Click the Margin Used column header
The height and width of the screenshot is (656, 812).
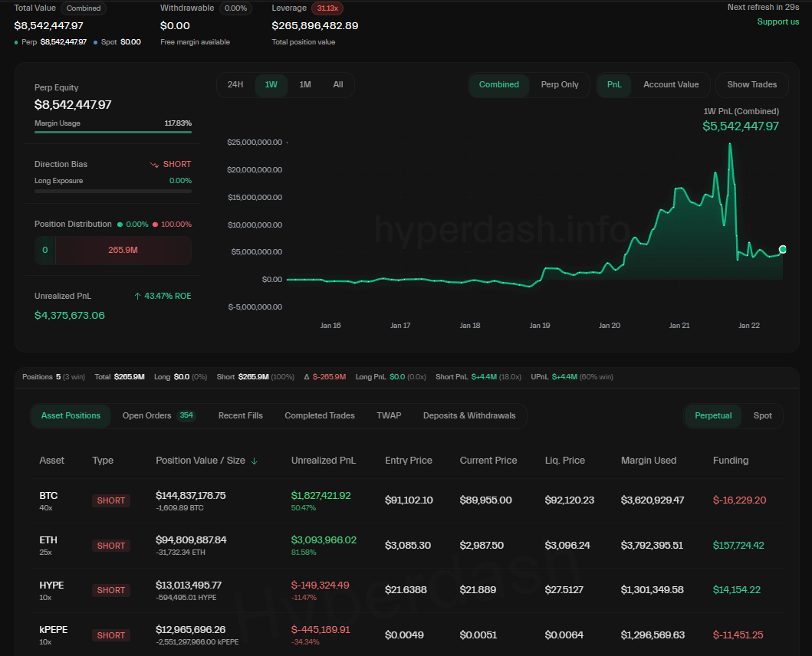649,461
